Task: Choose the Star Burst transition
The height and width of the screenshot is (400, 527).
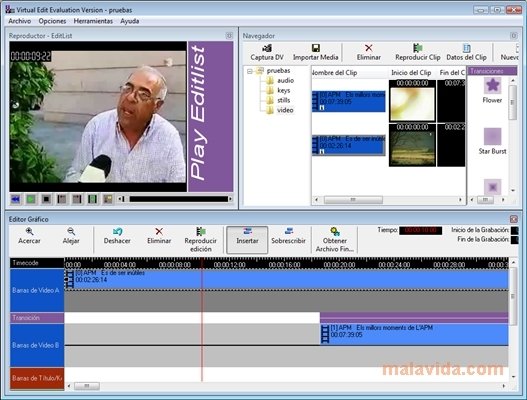Action: point(492,141)
